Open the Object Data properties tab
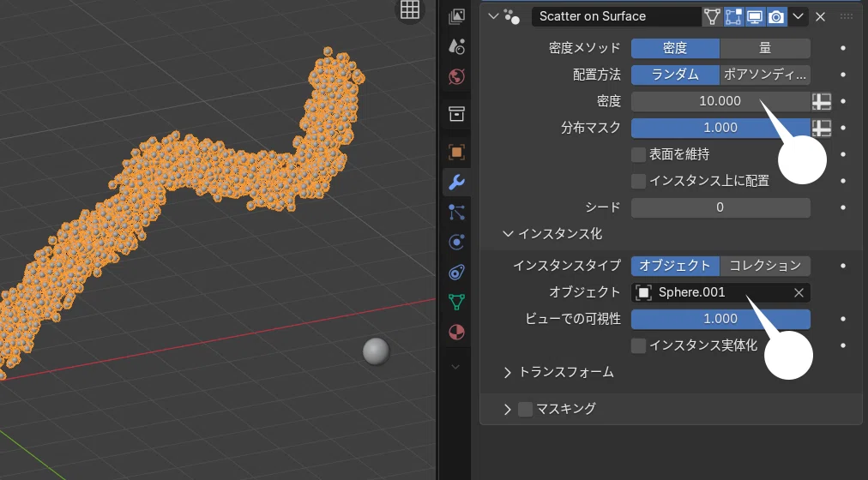 (456, 302)
